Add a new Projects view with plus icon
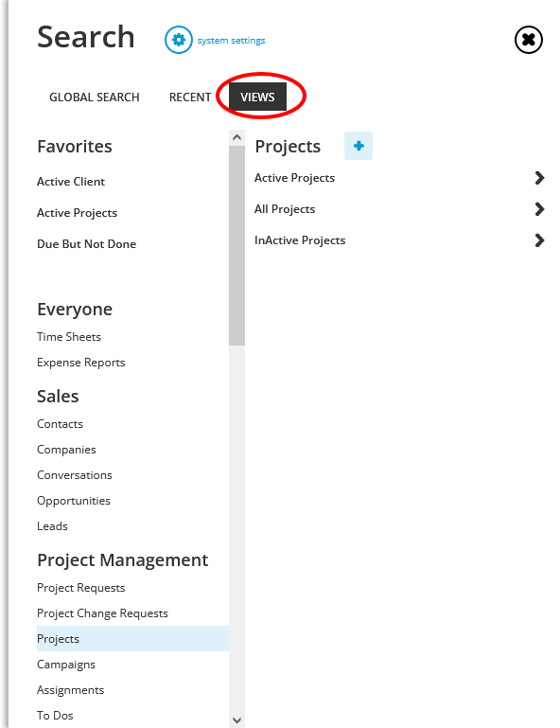Image resolution: width=560 pixels, height=728 pixels. [359, 146]
